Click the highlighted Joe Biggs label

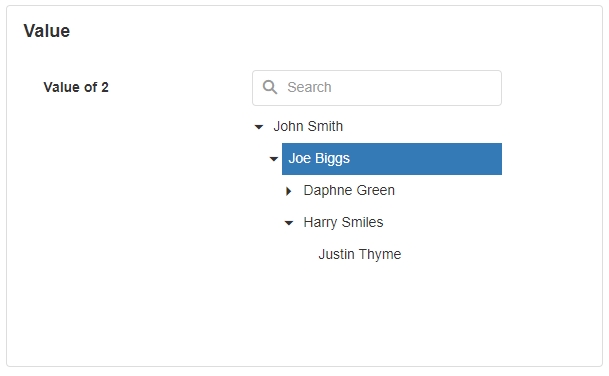(319, 158)
